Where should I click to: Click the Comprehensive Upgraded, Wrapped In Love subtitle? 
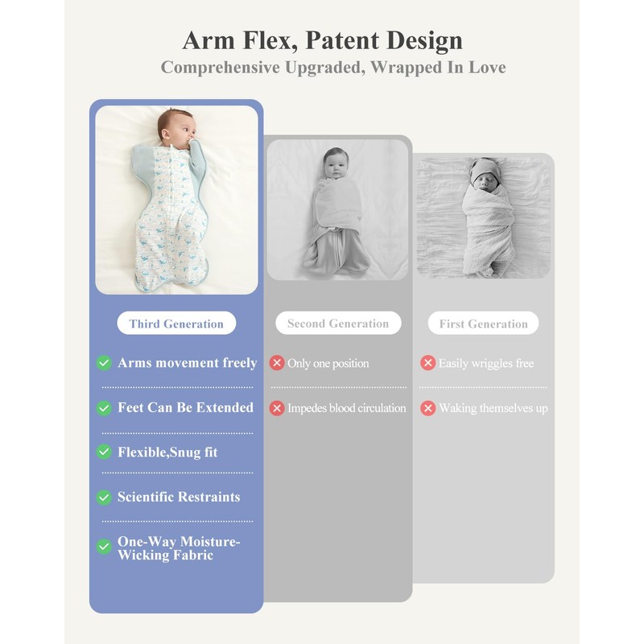[x=333, y=67]
